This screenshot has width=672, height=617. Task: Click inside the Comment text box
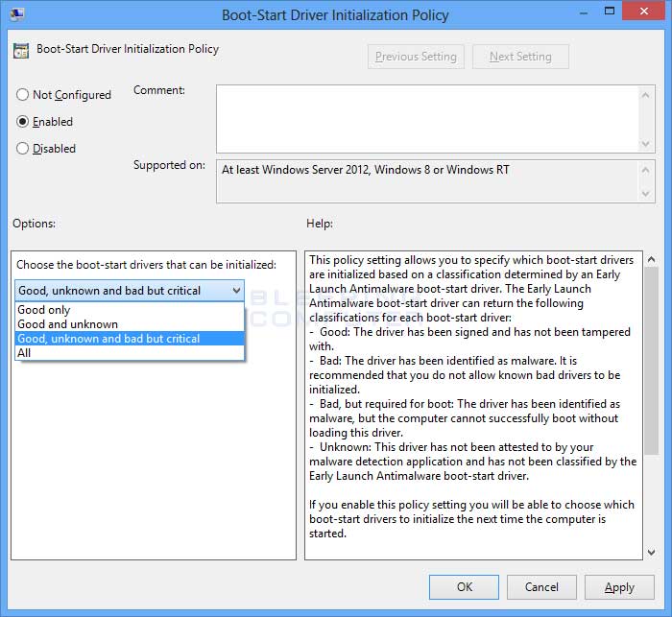[x=427, y=119]
